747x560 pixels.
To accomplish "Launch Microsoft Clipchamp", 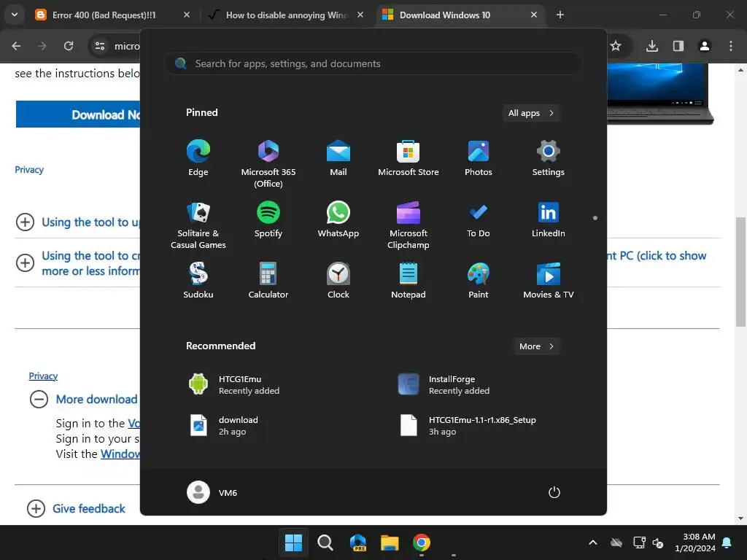I will click(x=409, y=225).
